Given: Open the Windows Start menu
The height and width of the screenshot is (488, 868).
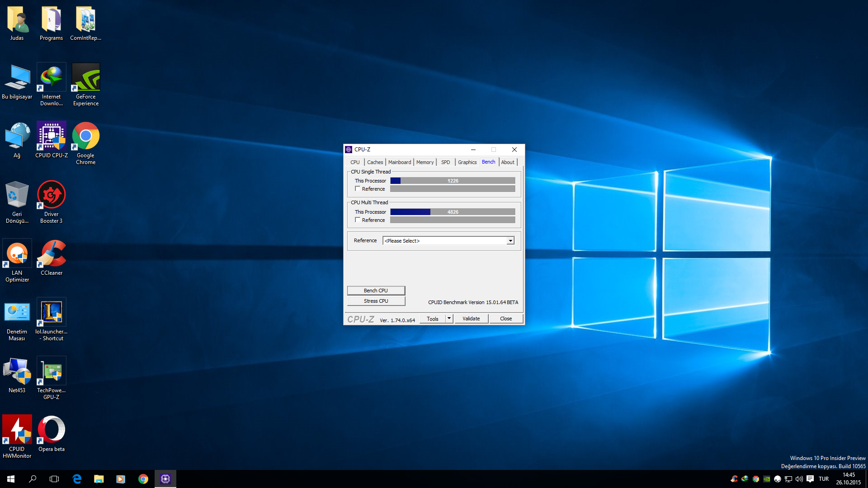Looking at the screenshot, I should click(11, 479).
